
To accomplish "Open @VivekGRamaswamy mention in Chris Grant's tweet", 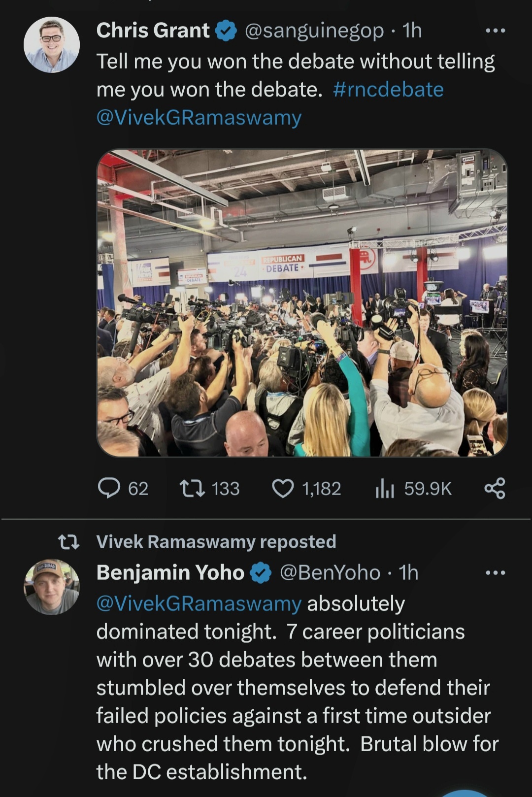I will [x=199, y=118].
